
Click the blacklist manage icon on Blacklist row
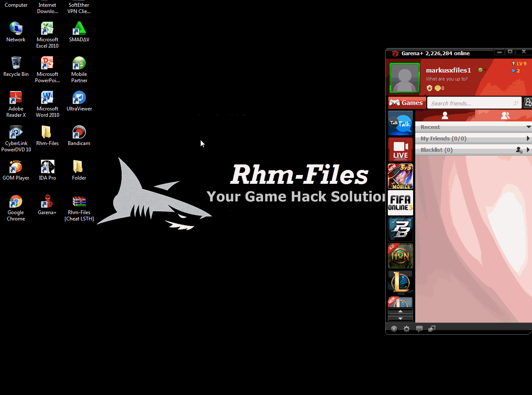click(x=519, y=150)
